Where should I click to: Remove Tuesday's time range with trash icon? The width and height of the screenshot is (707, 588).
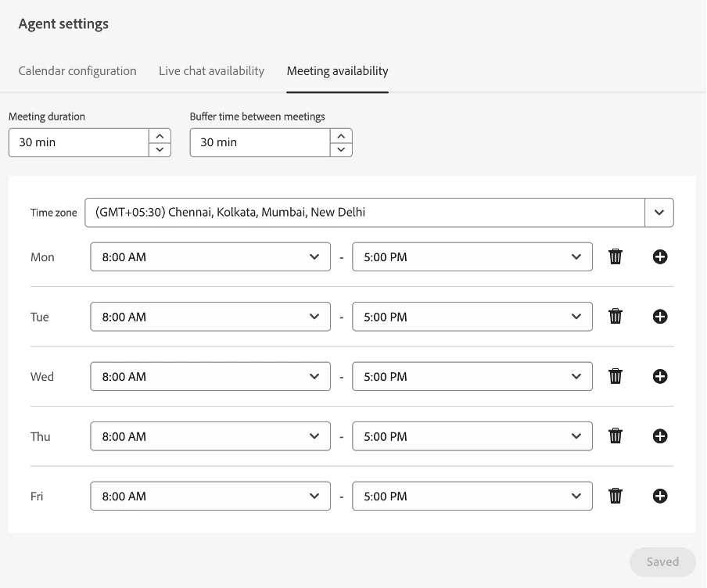pyautogui.click(x=615, y=317)
